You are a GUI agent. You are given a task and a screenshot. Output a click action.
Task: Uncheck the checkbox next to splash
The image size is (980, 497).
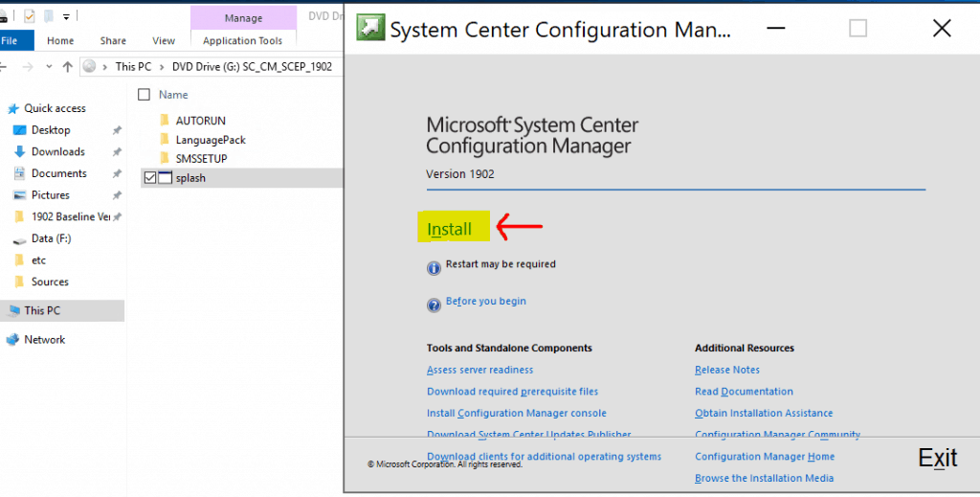[x=150, y=178]
